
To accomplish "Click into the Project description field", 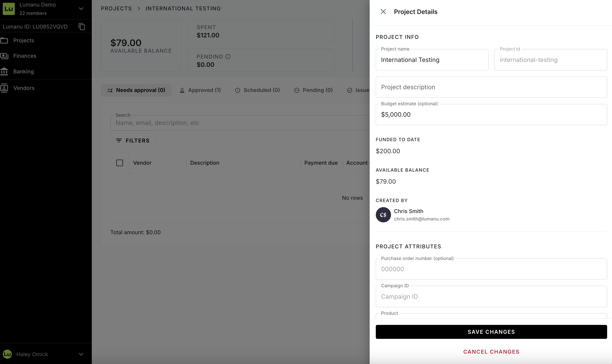I will [x=491, y=87].
